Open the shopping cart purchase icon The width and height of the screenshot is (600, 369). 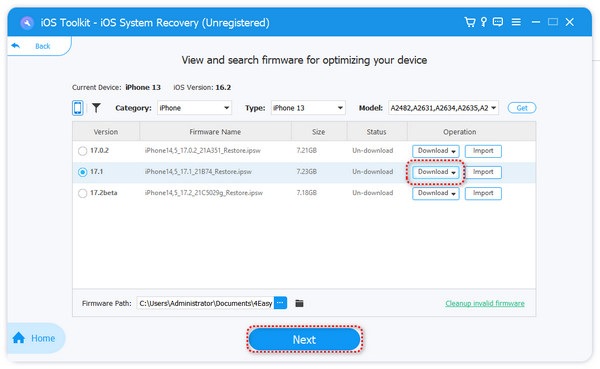click(x=470, y=22)
